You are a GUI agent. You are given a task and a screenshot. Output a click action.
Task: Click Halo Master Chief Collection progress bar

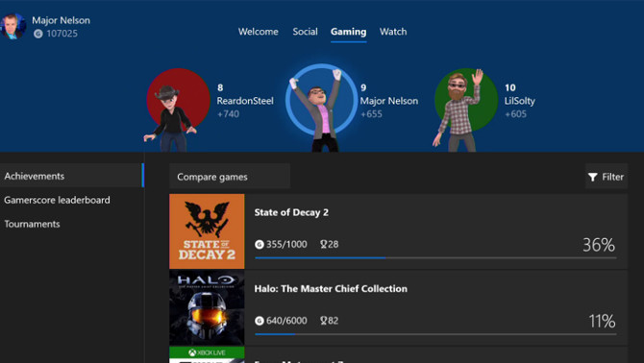coord(435,334)
